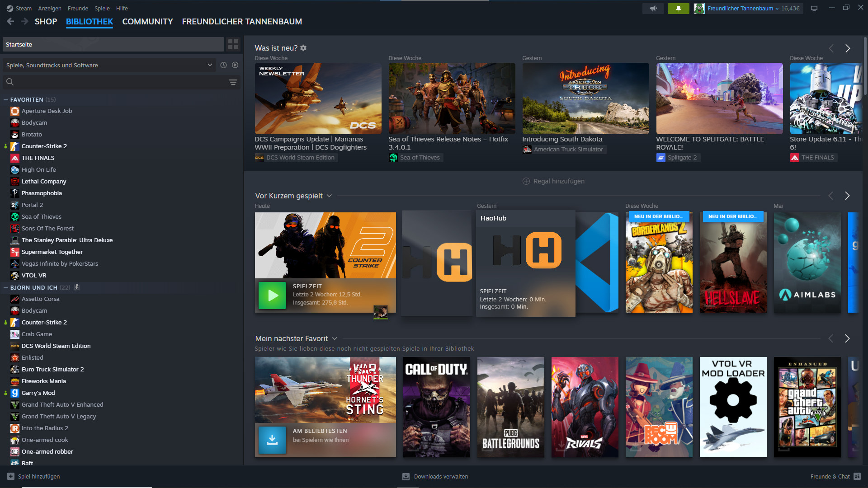Open the Downloads verwalten icon

406,477
